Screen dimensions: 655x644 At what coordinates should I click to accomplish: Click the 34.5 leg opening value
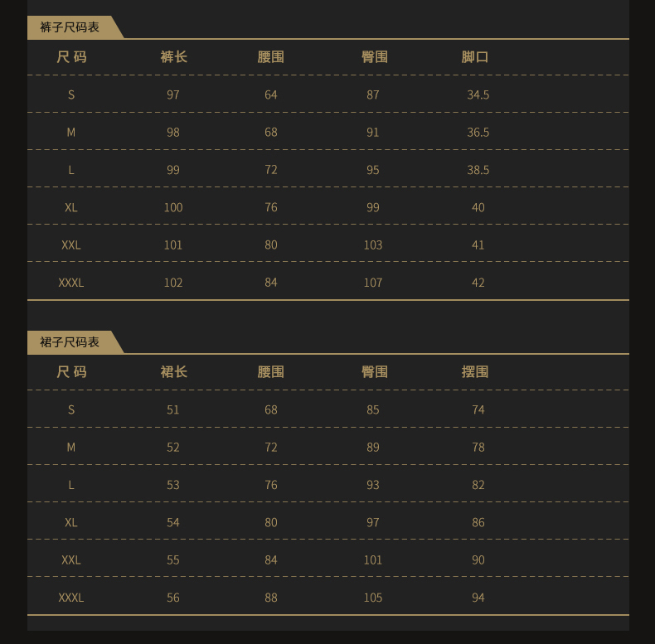pyautogui.click(x=478, y=94)
